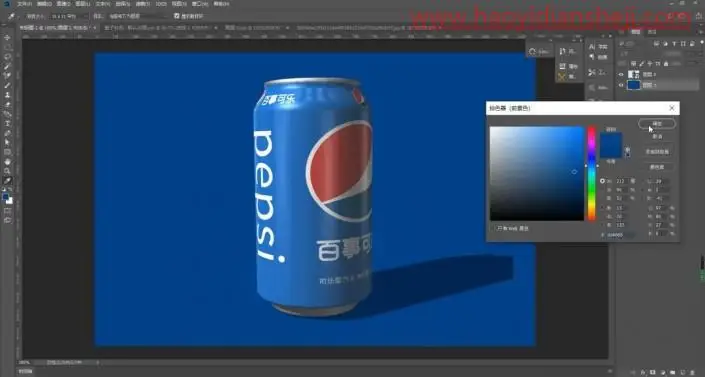Hide the blue background layer eye icon
705x377 pixels.
pyautogui.click(x=621, y=85)
